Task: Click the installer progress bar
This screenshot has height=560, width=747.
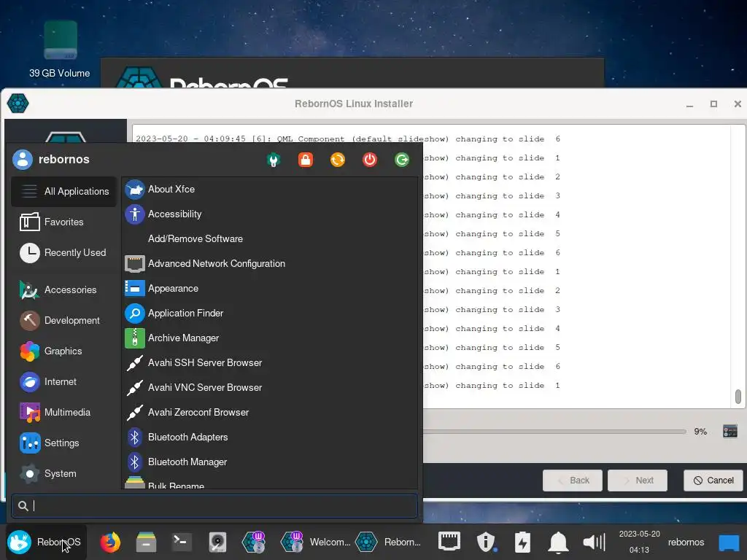Action: [554, 432]
